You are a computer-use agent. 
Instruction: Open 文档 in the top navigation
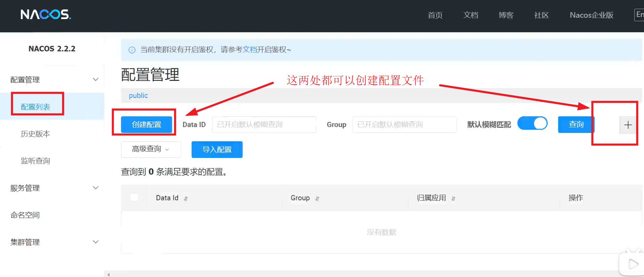pos(470,15)
